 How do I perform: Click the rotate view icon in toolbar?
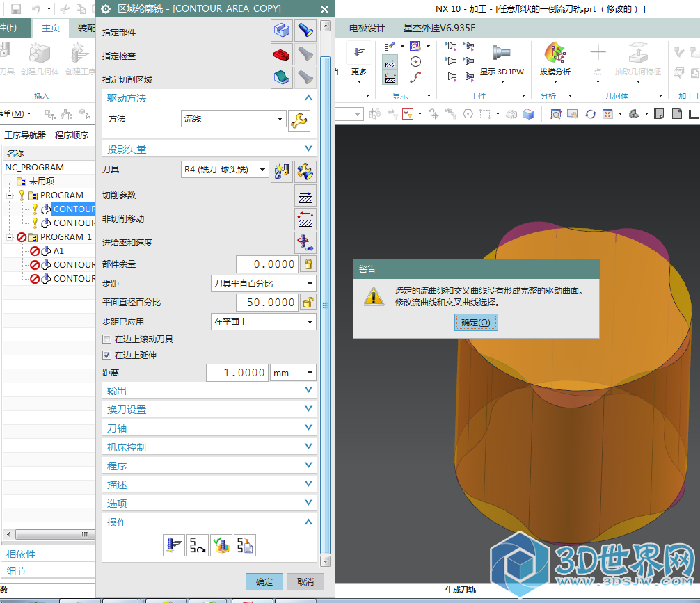pyautogui.click(x=590, y=114)
